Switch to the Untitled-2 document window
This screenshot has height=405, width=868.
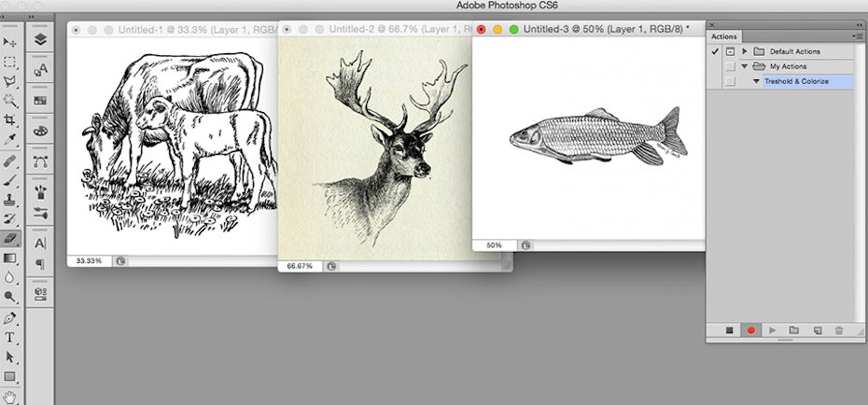pyautogui.click(x=373, y=30)
